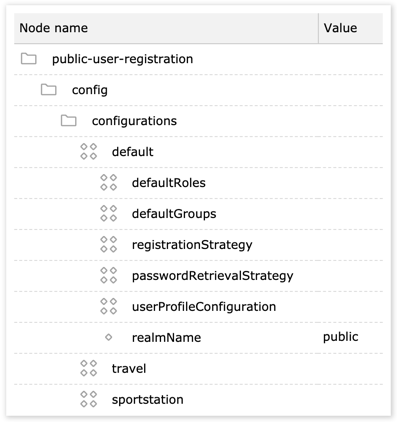Screen dimensions: 397x422
Task: Select the default node name
Action: (x=133, y=152)
